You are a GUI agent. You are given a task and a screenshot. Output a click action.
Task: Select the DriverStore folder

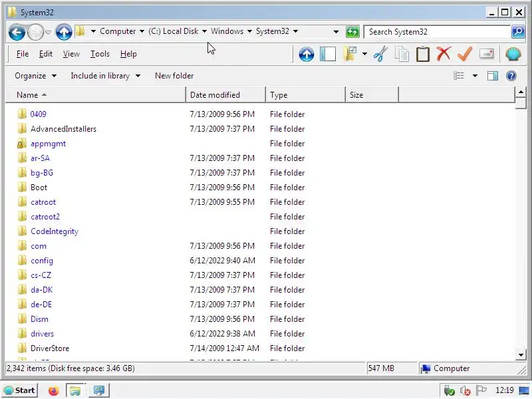coord(50,348)
